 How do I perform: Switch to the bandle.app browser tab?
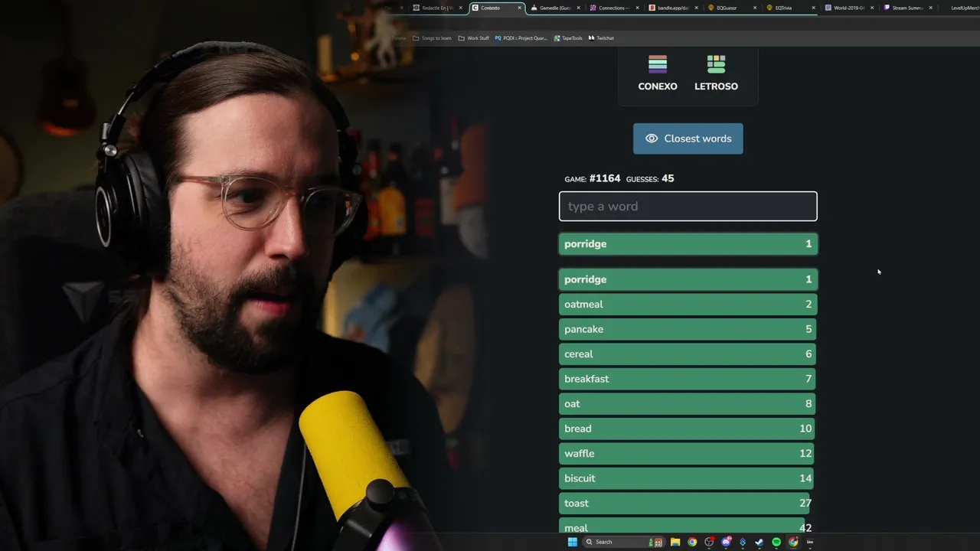click(x=673, y=8)
